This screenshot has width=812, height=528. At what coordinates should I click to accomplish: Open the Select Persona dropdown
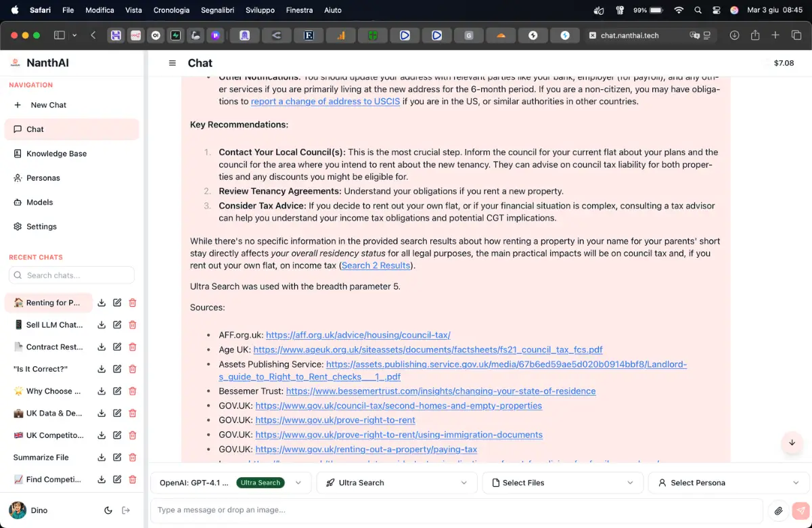click(729, 483)
